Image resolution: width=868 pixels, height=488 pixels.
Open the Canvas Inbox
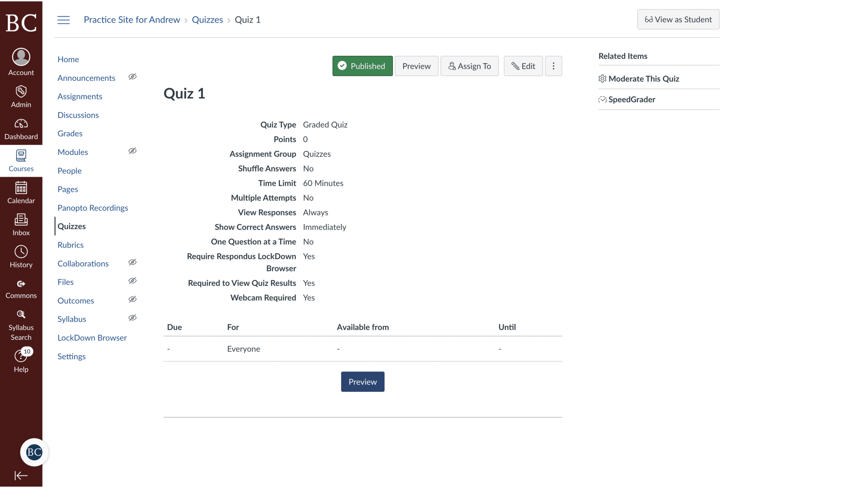tap(21, 225)
